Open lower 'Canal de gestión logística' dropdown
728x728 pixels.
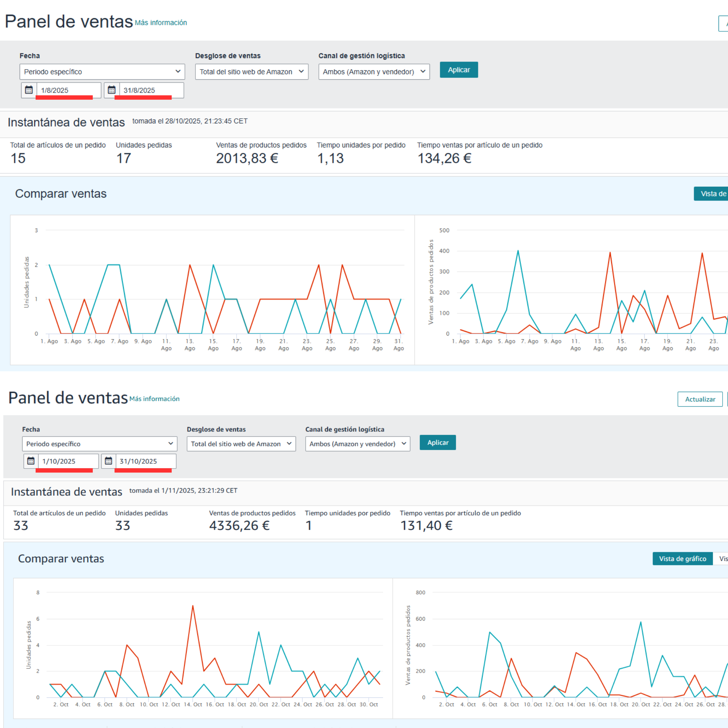point(357,443)
